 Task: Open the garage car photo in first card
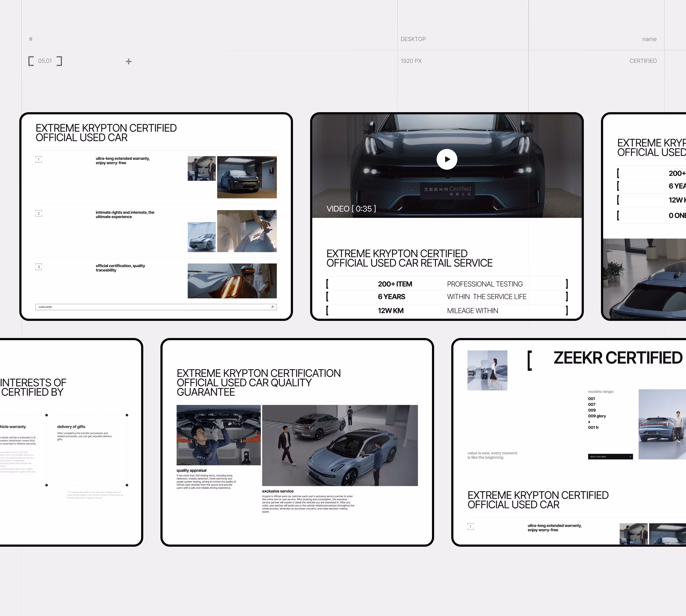(247, 177)
